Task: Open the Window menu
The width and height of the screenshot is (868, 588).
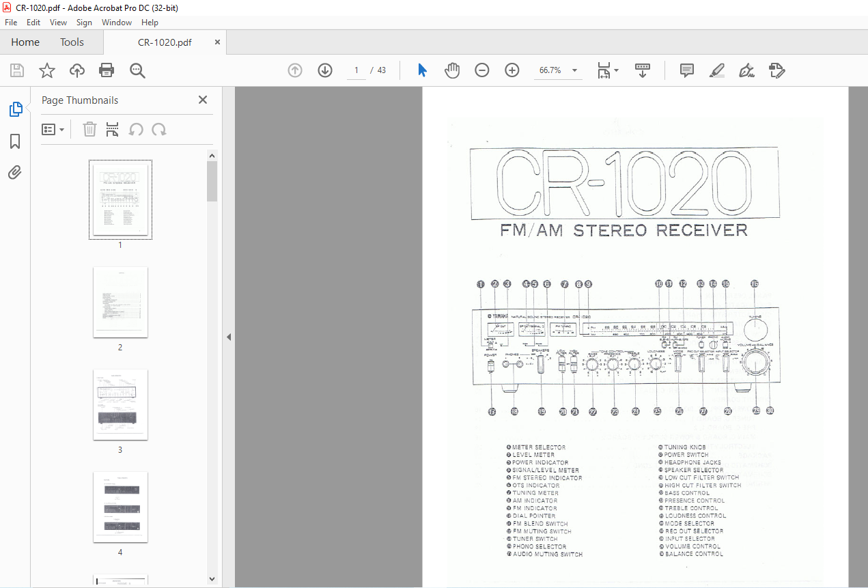Action: pos(117,23)
